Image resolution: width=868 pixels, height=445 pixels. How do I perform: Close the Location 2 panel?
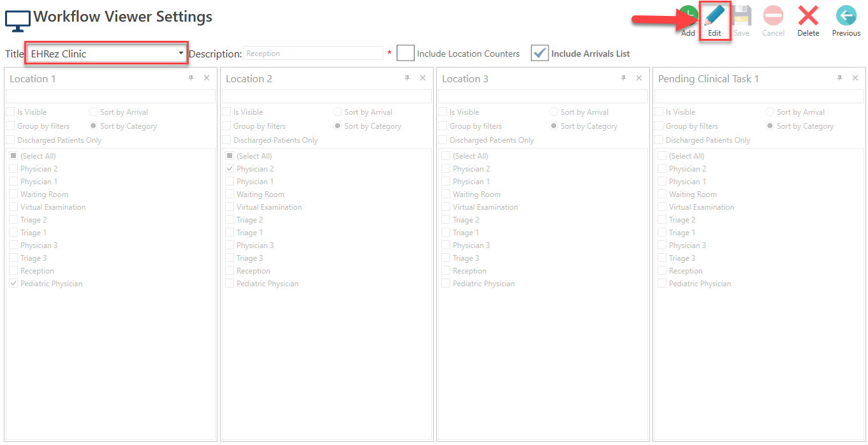point(423,78)
